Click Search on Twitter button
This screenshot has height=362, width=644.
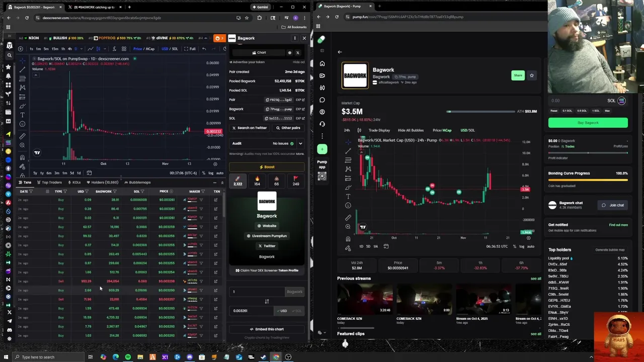(249, 128)
